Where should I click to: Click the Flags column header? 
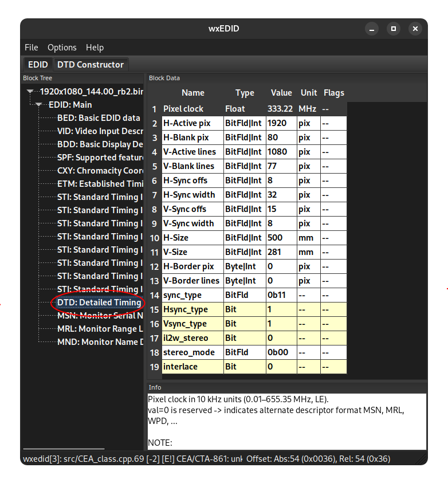click(x=334, y=93)
